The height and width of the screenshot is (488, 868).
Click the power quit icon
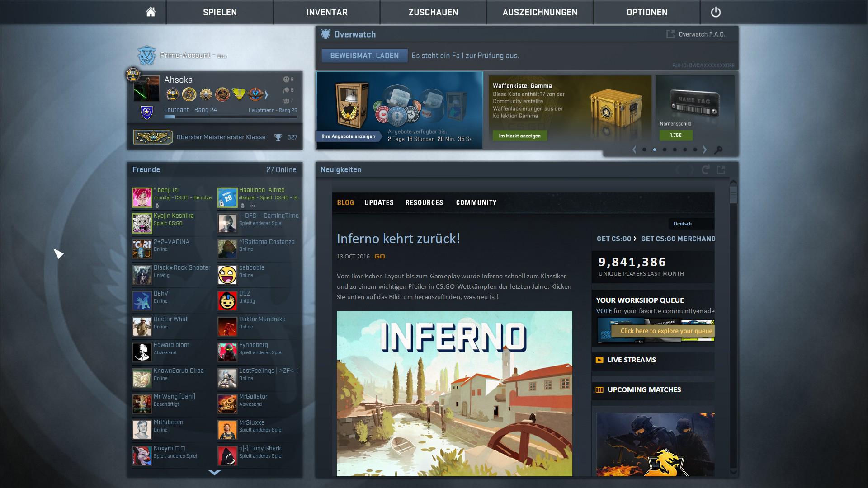pos(715,12)
